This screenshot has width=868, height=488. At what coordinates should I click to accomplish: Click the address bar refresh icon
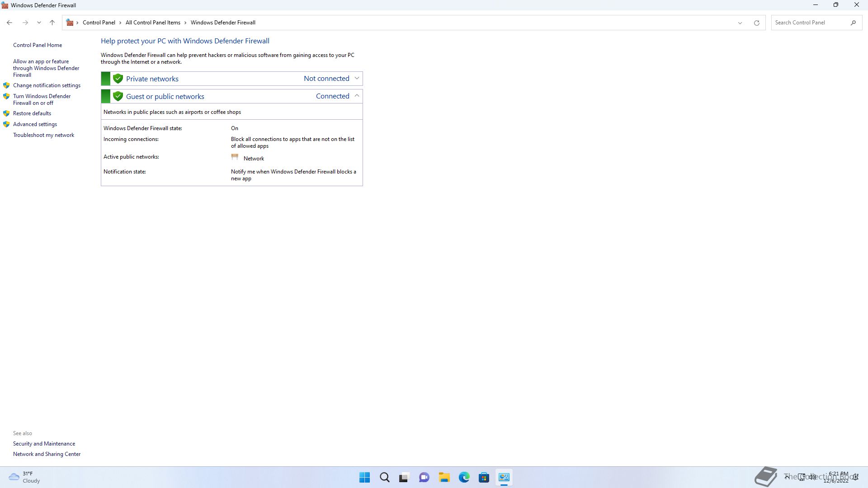click(x=756, y=23)
